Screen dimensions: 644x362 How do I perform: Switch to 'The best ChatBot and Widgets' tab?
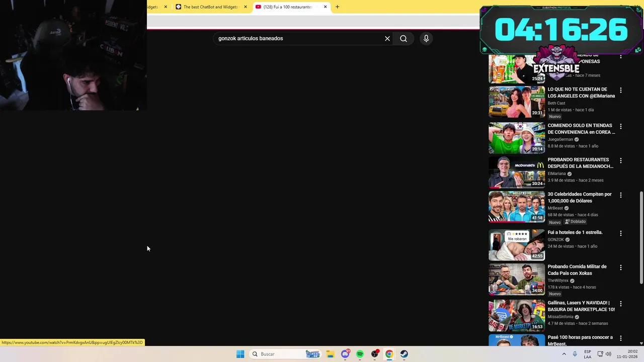click(x=211, y=7)
